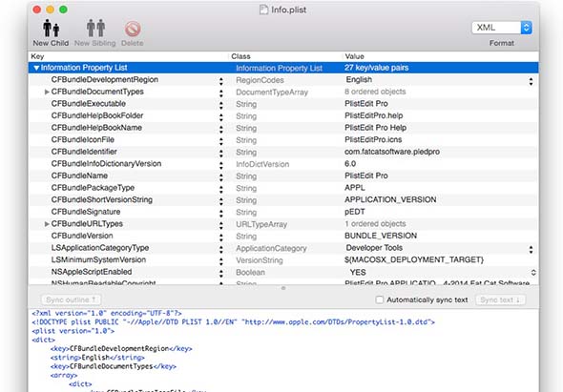Click the VersionString class cell
The width and height of the screenshot is (563, 392).
coord(260,260)
